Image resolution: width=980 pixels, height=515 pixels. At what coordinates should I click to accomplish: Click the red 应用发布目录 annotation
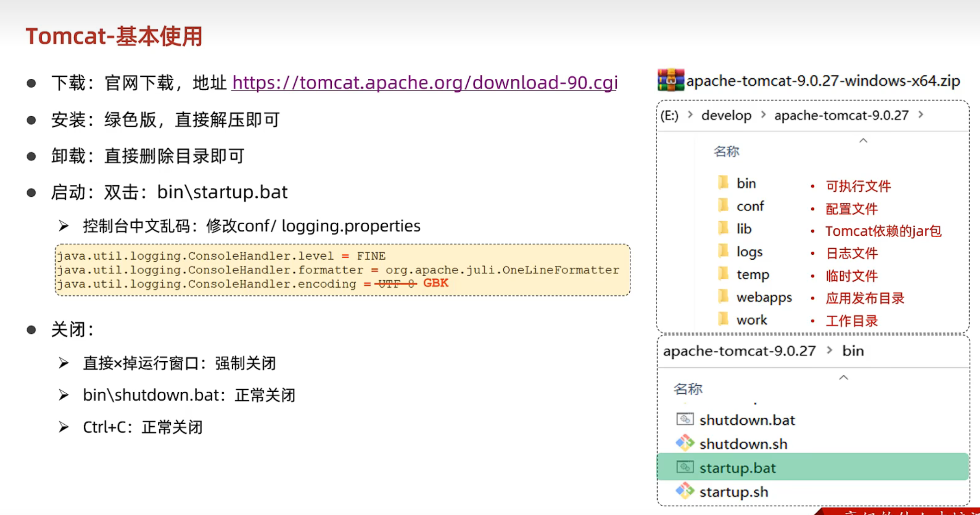pos(865,298)
